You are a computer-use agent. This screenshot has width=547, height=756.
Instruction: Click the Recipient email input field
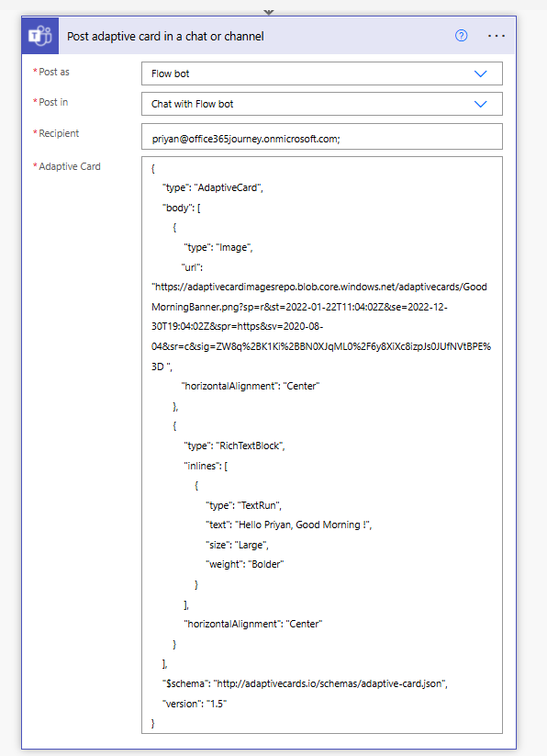click(x=321, y=137)
